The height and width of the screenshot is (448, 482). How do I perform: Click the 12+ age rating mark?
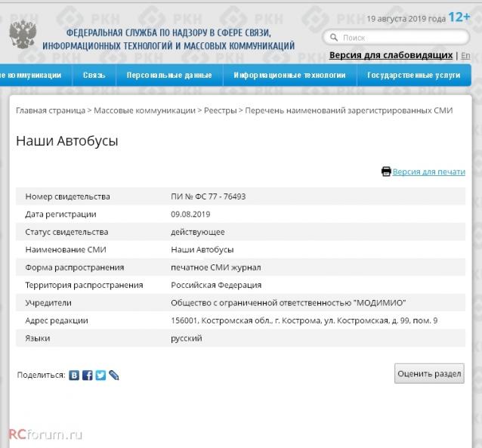click(459, 17)
